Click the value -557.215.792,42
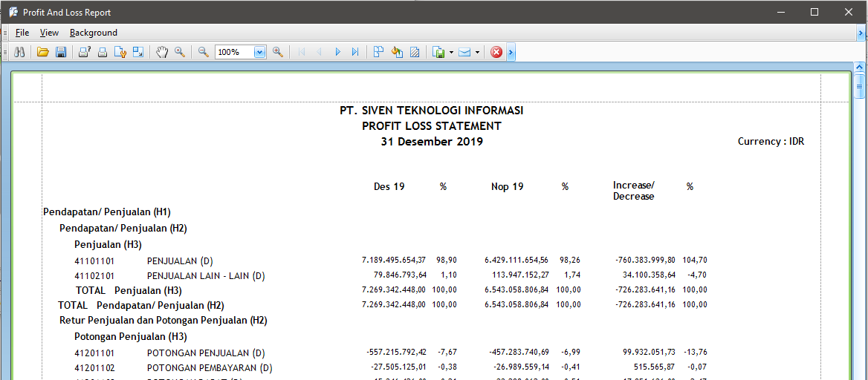This screenshot has width=868, height=380. click(396, 352)
